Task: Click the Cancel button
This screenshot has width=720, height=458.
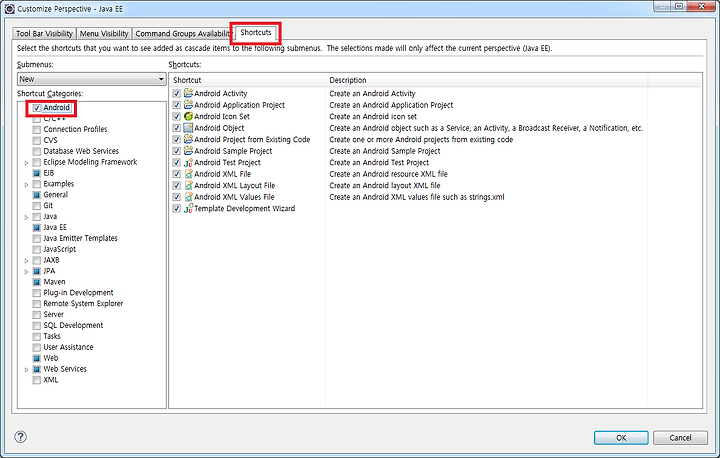Action: tap(680, 438)
